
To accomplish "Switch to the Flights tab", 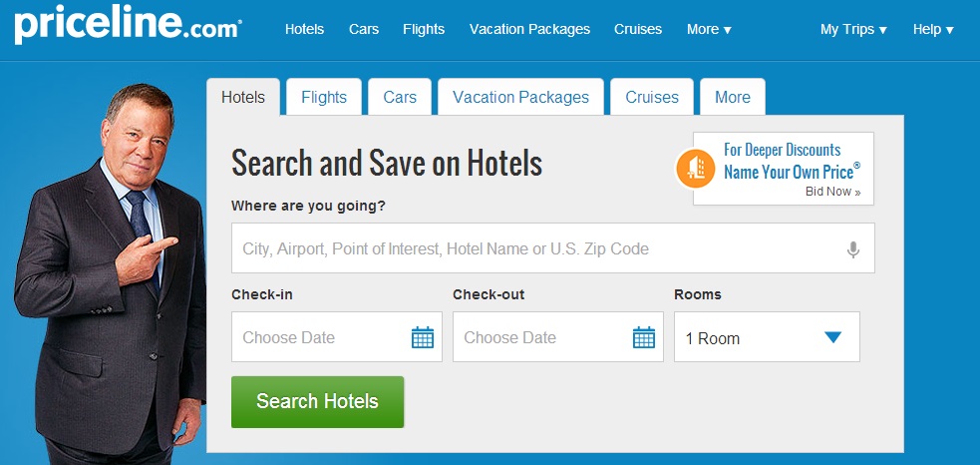I will point(324,97).
